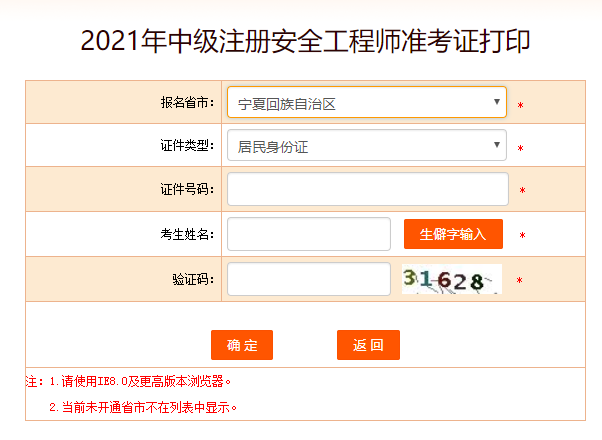Click the red asterisk beside province dropdown

(x=521, y=105)
